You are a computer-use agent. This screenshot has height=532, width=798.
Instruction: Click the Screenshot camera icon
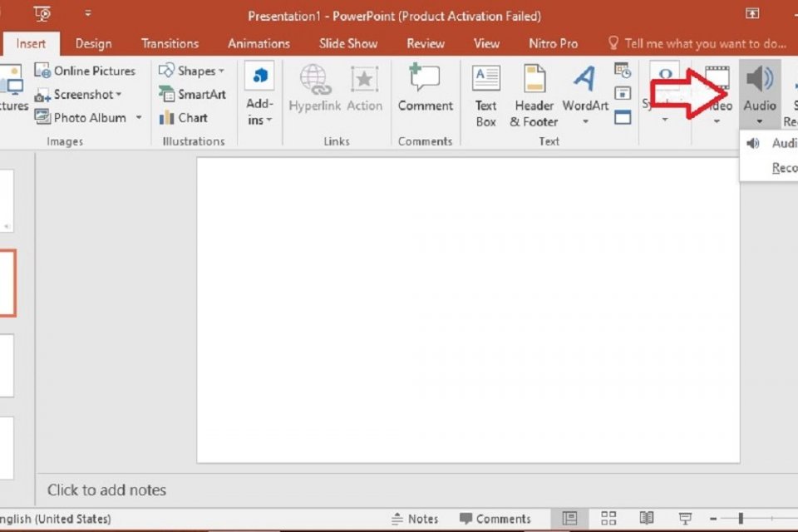(x=42, y=96)
